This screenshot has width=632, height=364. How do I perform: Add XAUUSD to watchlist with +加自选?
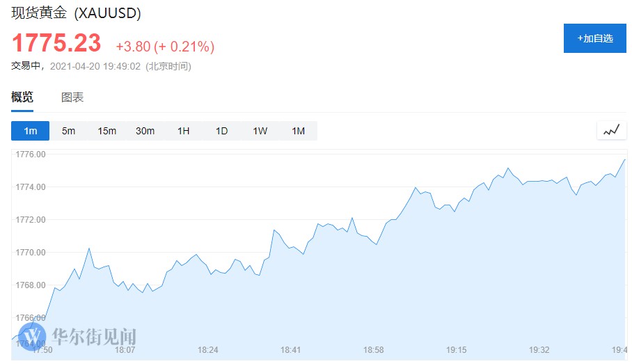pyautogui.click(x=594, y=38)
